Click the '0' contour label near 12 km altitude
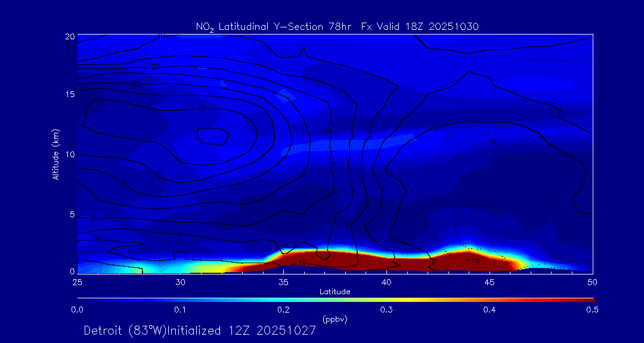 click(435, 127)
